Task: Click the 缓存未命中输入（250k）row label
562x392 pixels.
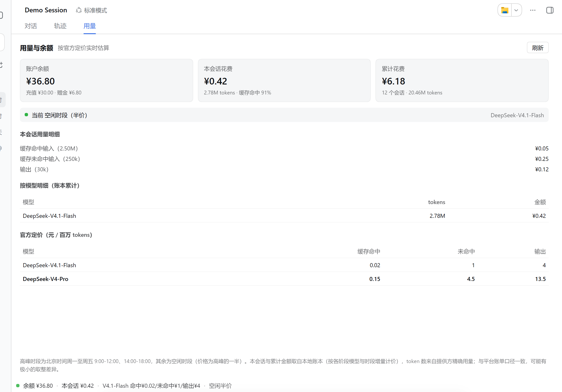Action: (50, 159)
